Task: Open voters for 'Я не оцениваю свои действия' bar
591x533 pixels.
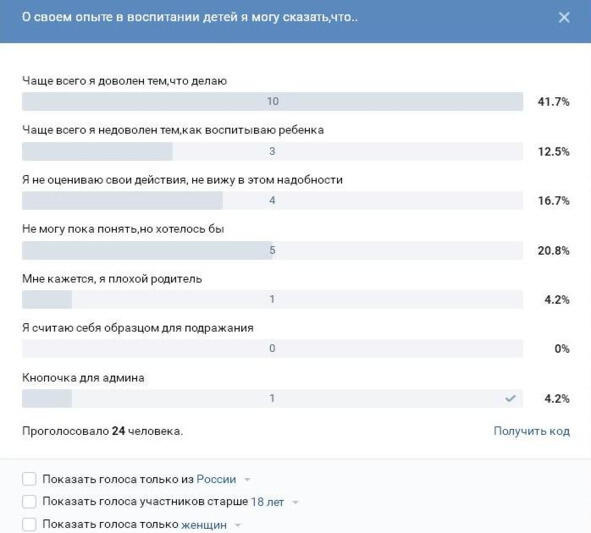Action: click(273, 201)
